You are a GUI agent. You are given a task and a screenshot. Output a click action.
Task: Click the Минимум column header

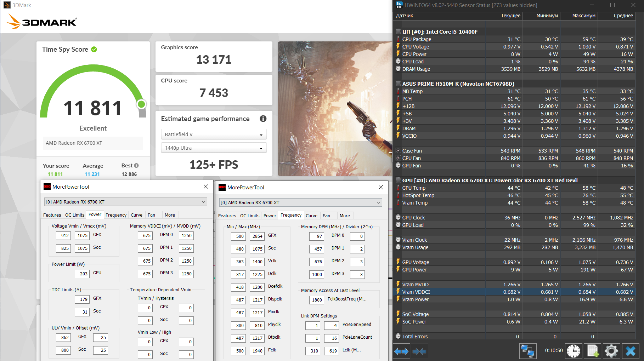click(x=541, y=16)
